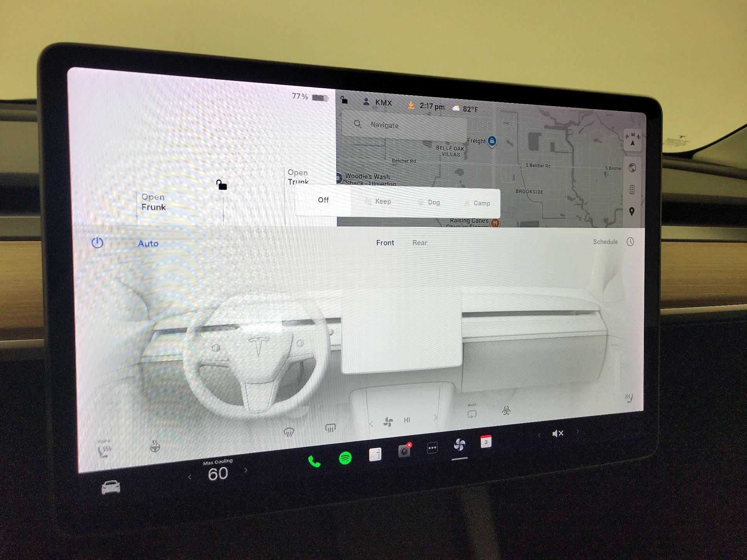747x560 pixels.
Task: Toggle Auto climate mode
Action: click(x=148, y=243)
